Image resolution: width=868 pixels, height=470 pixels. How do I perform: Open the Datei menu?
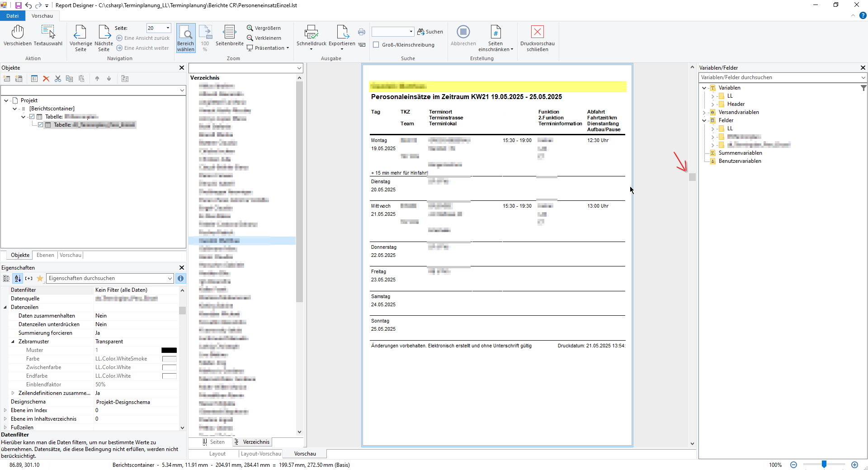[13, 16]
